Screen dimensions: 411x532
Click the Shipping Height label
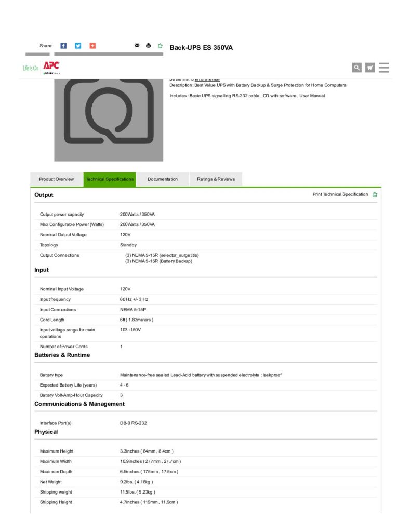pyautogui.click(x=56, y=502)
